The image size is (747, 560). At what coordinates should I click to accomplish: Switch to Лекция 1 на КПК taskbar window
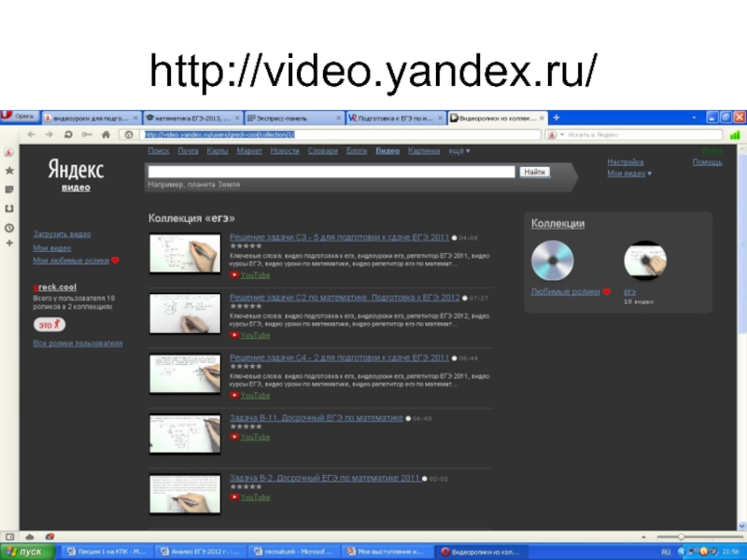click(x=106, y=552)
